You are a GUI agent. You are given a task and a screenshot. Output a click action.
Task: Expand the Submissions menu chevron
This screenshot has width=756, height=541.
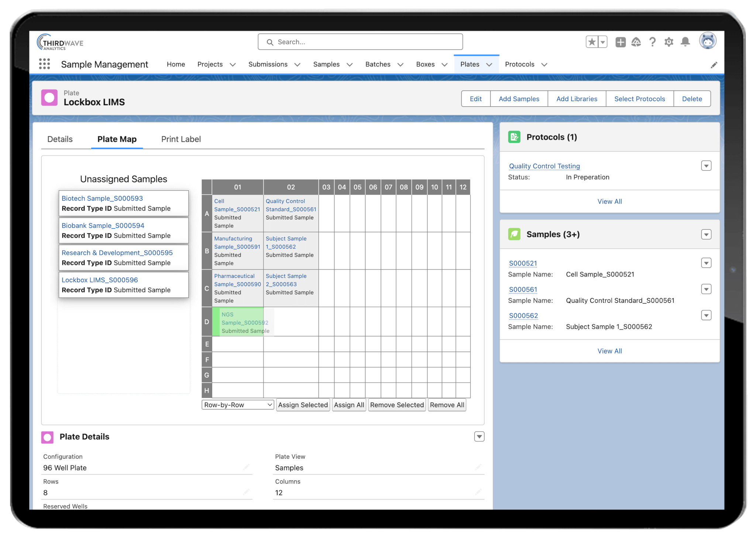297,65
